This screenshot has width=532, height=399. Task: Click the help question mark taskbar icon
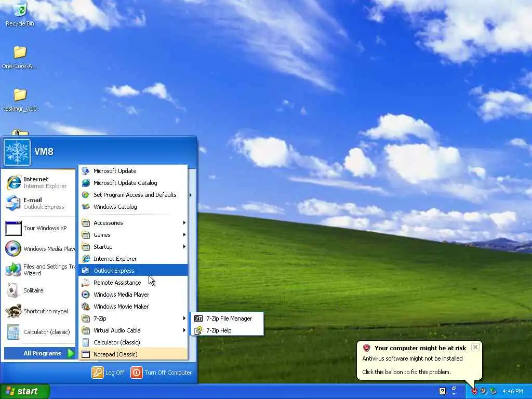tap(442, 392)
